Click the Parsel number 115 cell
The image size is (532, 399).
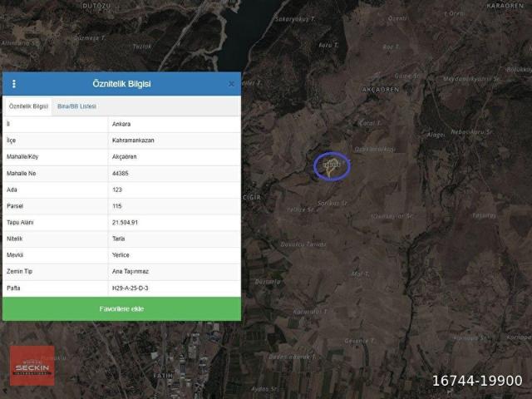click(117, 206)
